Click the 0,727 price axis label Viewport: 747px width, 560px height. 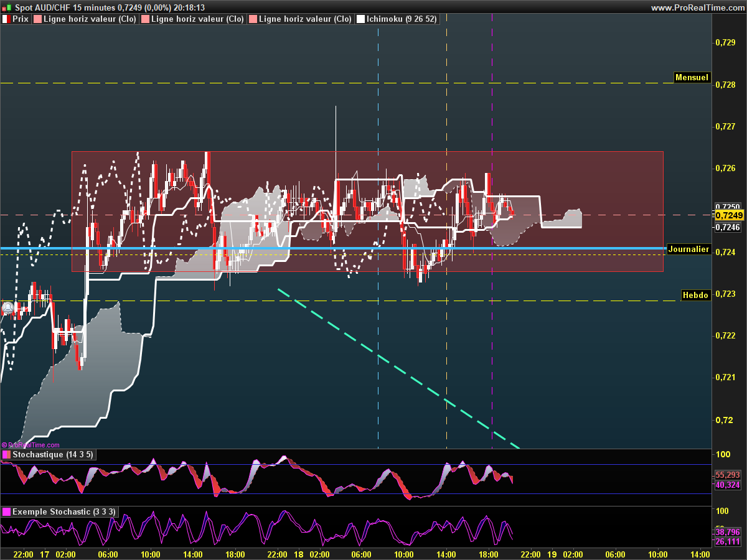pyautogui.click(x=726, y=126)
